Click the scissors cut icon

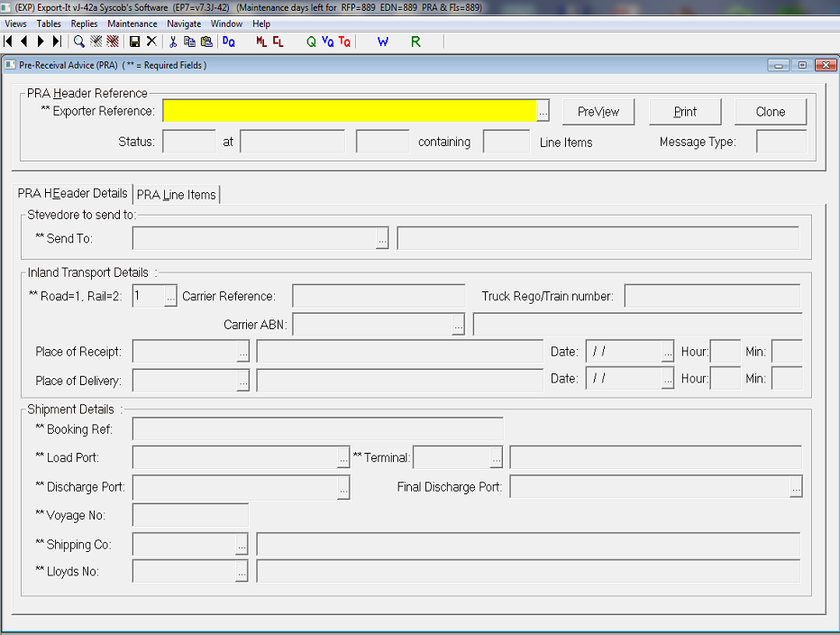173,41
